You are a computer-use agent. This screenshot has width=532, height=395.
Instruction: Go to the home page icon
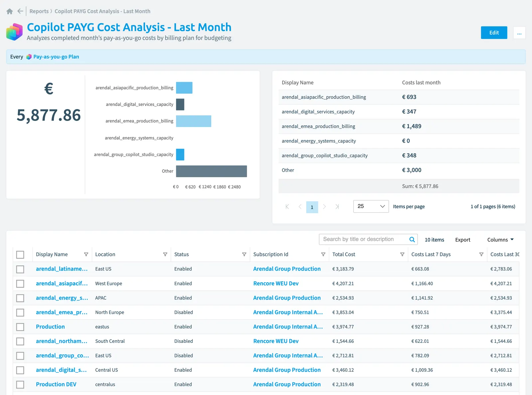[x=10, y=11]
